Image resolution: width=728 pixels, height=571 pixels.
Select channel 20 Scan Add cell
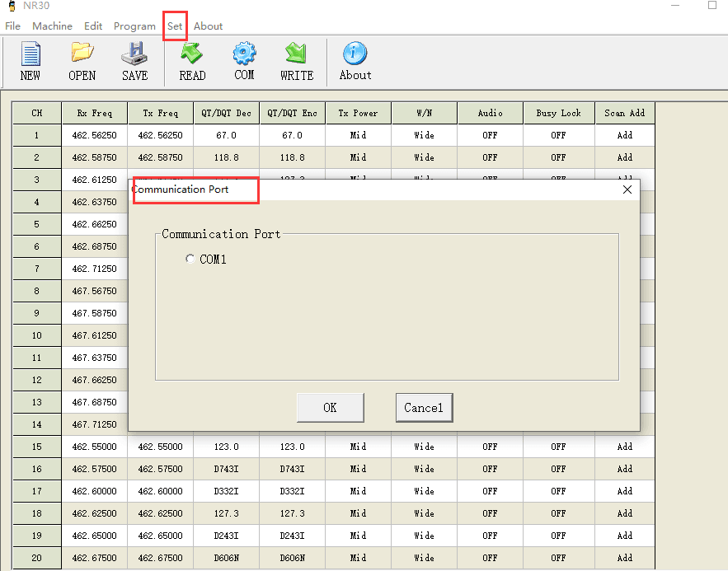(624, 558)
